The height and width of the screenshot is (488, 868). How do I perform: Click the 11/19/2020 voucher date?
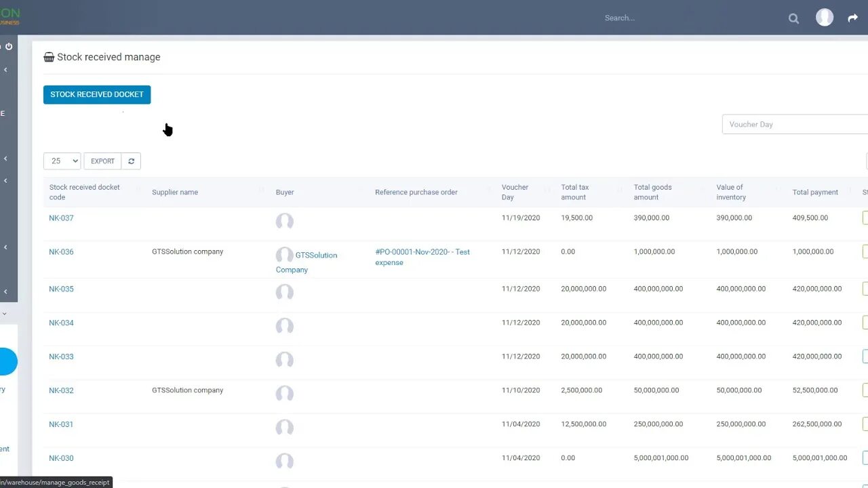[x=521, y=218]
